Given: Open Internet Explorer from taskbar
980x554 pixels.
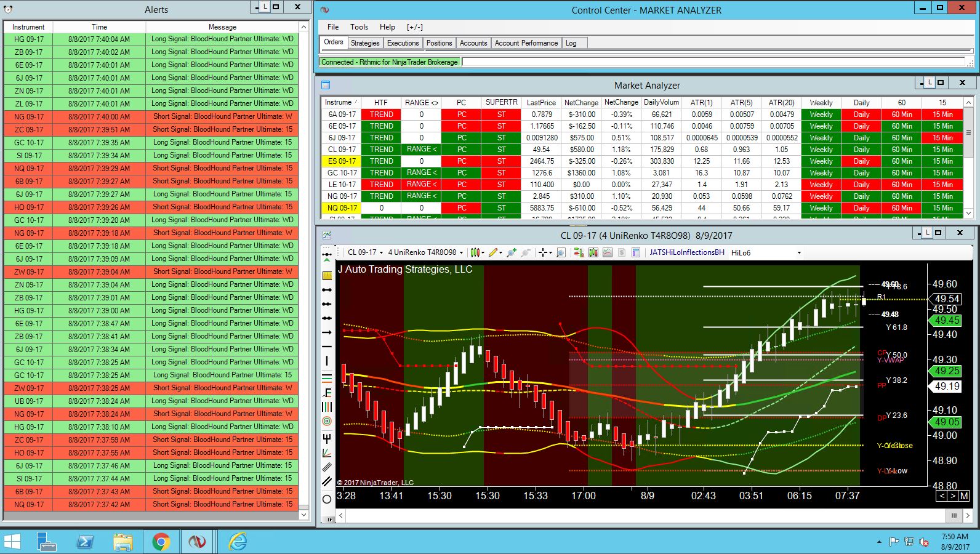Looking at the screenshot, I should 238,542.
